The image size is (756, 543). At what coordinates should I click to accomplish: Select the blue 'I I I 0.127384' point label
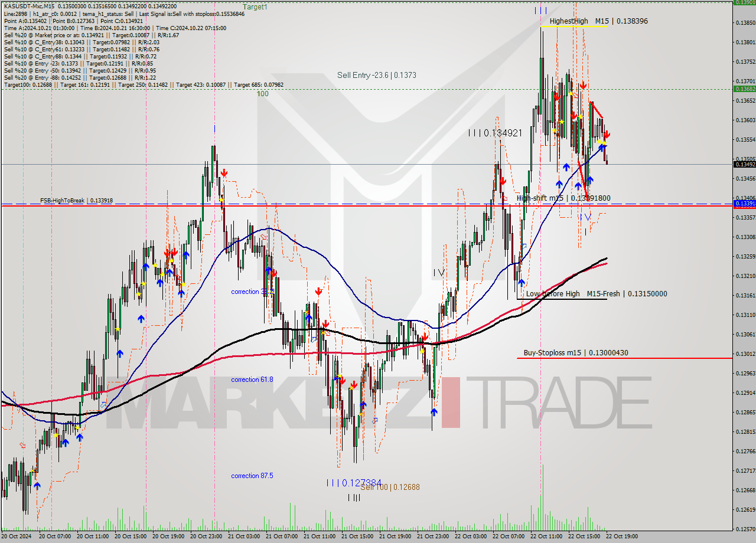click(x=354, y=483)
